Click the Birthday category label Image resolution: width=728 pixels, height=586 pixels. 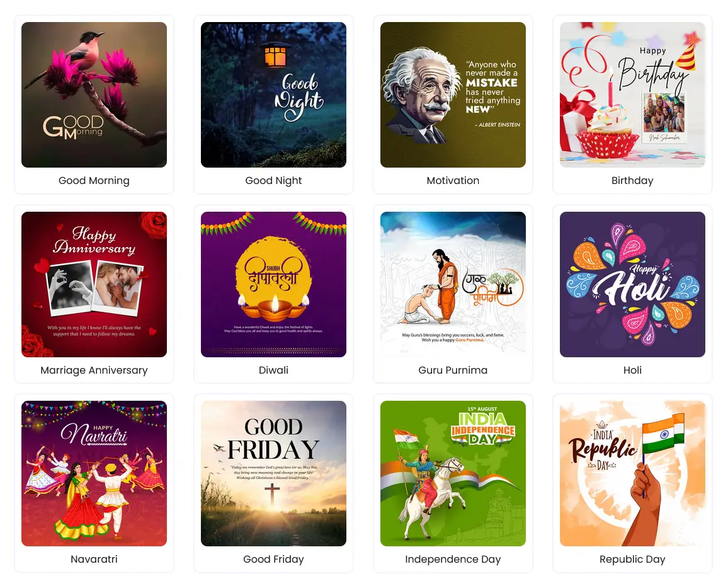pyautogui.click(x=632, y=181)
